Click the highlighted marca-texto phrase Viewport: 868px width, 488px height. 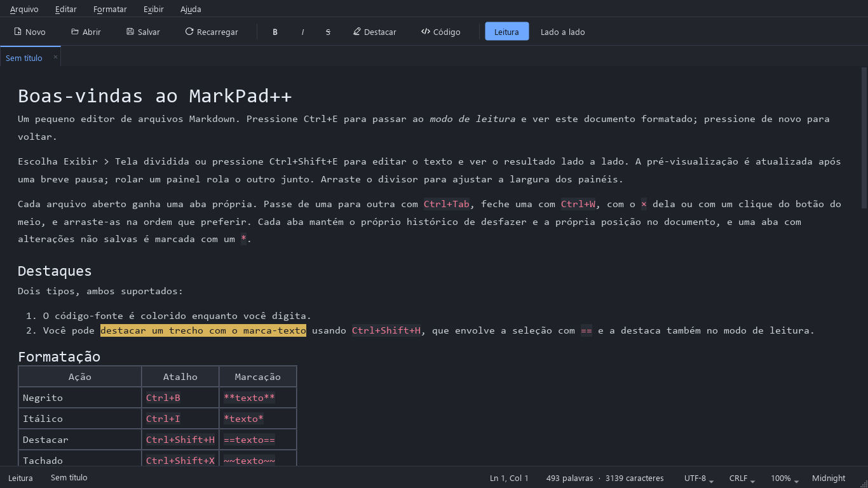coord(203,330)
